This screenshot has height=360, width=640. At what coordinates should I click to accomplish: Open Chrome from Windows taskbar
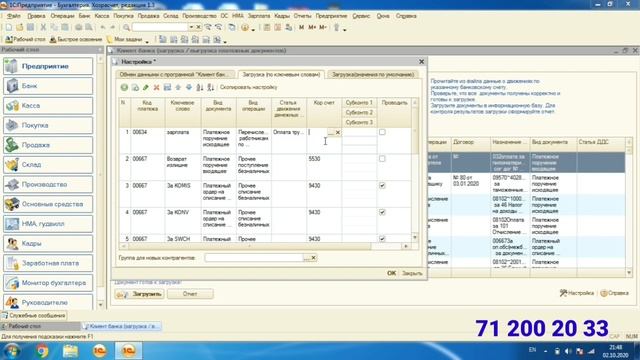42,351
